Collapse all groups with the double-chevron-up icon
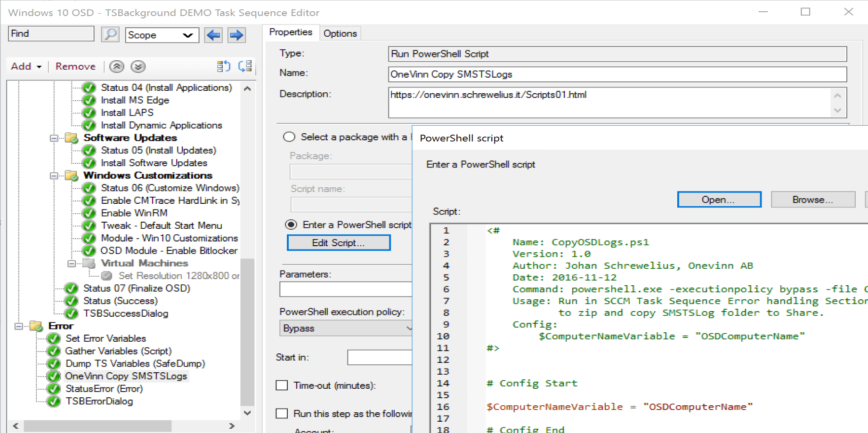 [x=116, y=66]
